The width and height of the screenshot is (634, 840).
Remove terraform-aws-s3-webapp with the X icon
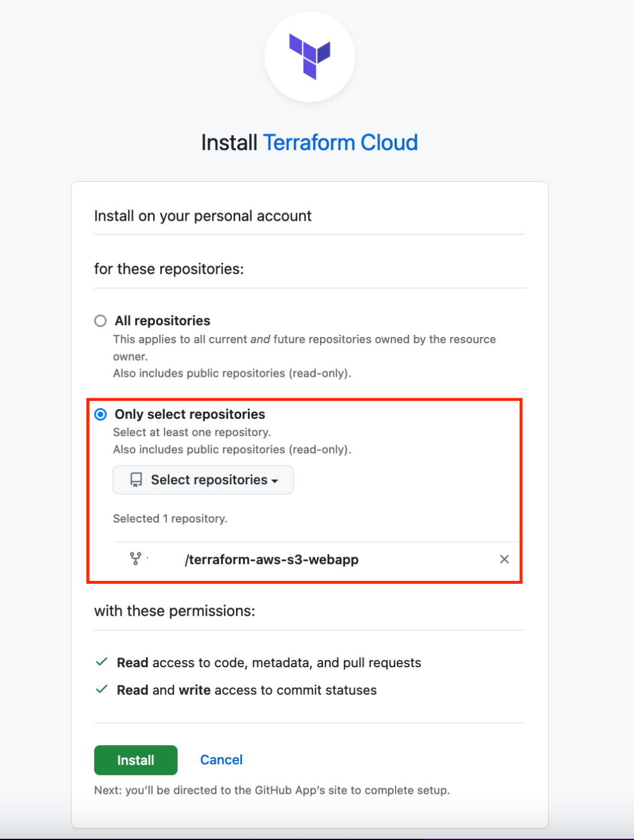click(x=504, y=559)
